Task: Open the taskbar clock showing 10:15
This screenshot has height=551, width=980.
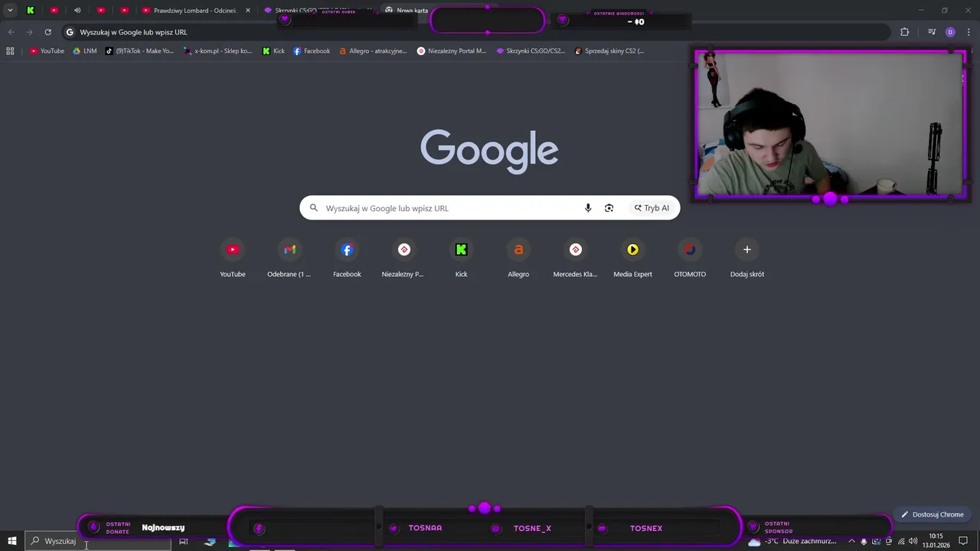Action: [936, 541]
